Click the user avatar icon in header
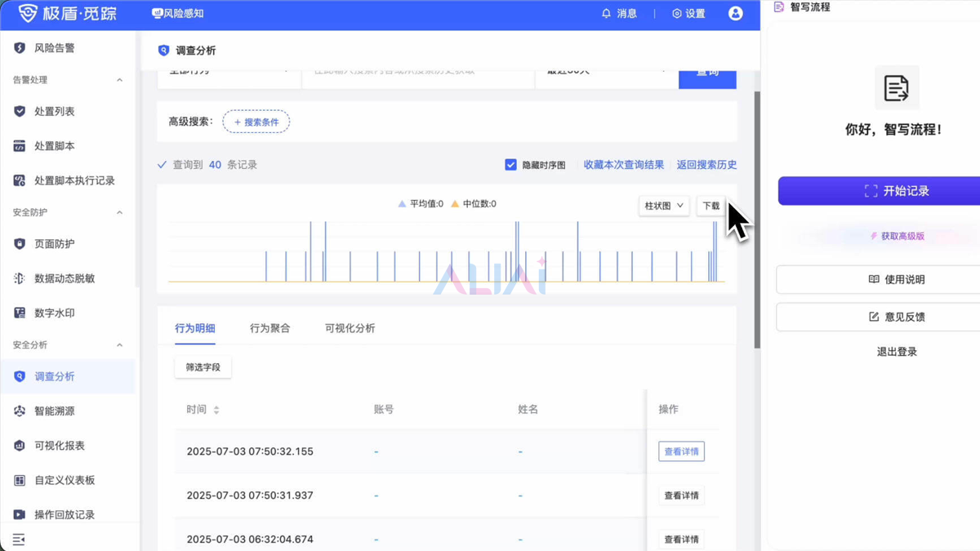The width and height of the screenshot is (980, 551). tap(735, 14)
